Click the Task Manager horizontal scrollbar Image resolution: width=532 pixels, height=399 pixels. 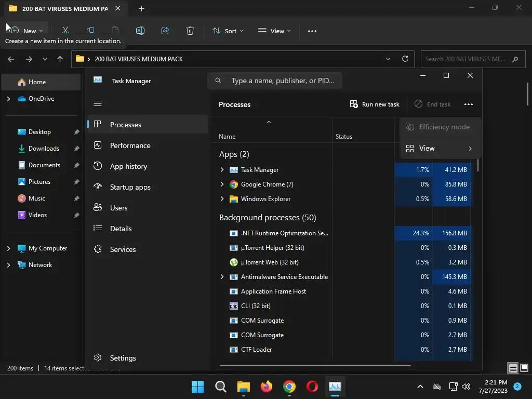click(315, 366)
